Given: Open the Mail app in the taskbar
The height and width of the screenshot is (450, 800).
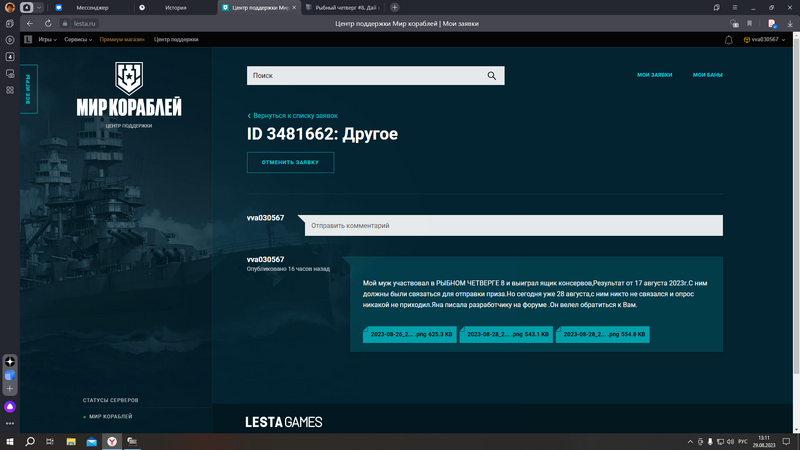Looking at the screenshot, I should pyautogui.click(x=91, y=441).
